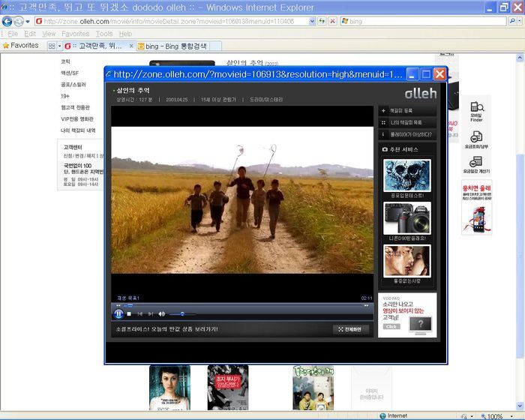The height and width of the screenshot is (420, 525).
Task: Select 액션/SF genre in sidebar
Action: [x=70, y=73]
